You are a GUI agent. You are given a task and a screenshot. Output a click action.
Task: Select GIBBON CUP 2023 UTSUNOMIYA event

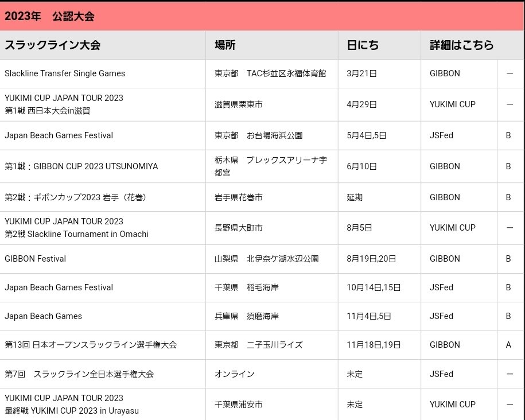[x=81, y=166]
